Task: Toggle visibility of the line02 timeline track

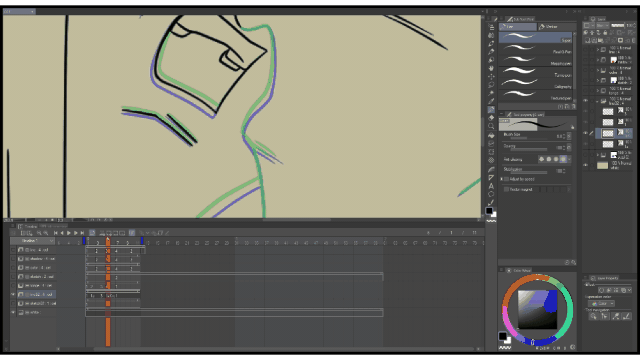Action: point(13,294)
